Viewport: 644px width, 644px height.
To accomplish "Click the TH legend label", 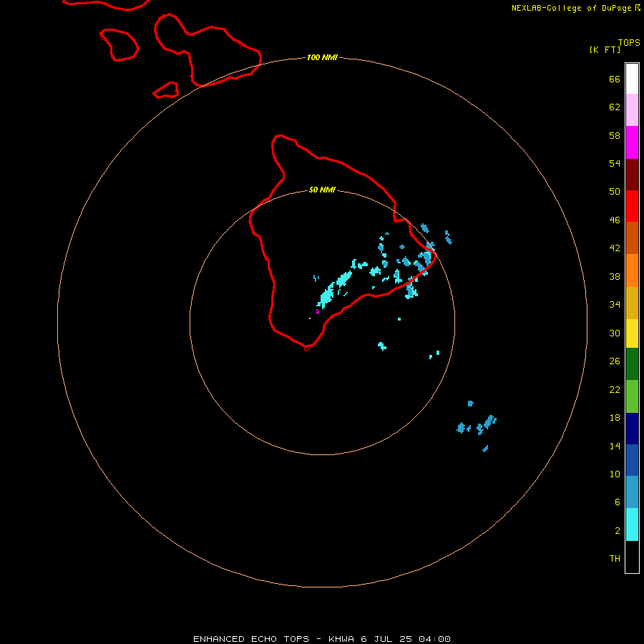I will 615,559.
